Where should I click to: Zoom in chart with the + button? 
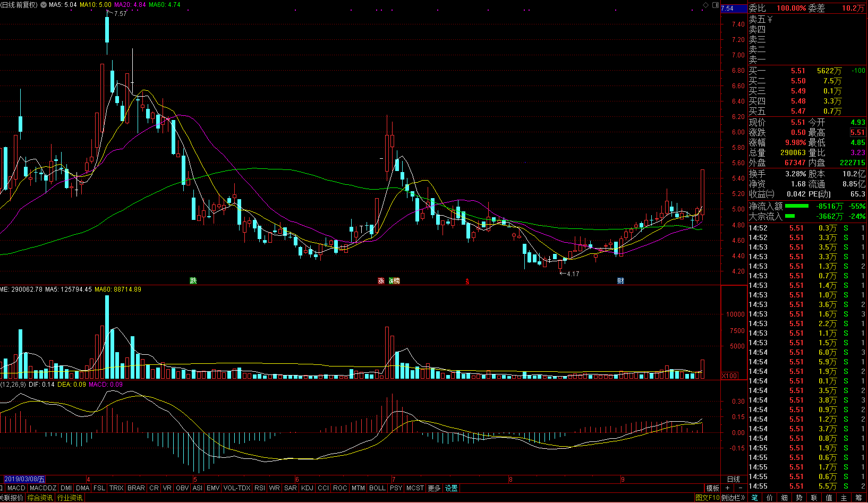[728, 488]
